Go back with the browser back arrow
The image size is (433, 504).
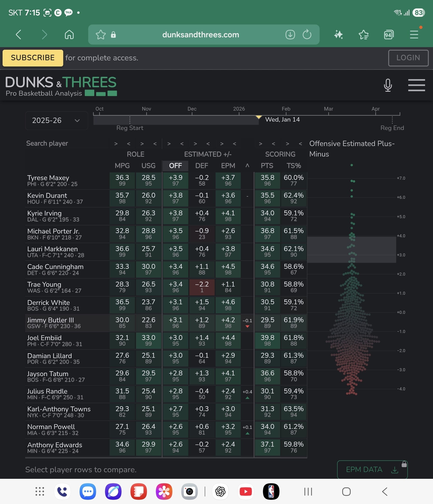tap(18, 35)
